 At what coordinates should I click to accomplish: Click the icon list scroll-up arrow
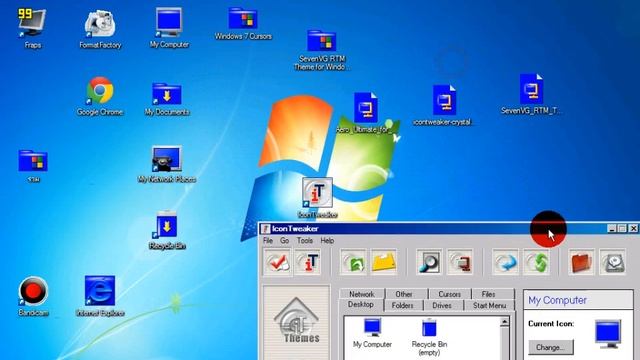(504, 322)
